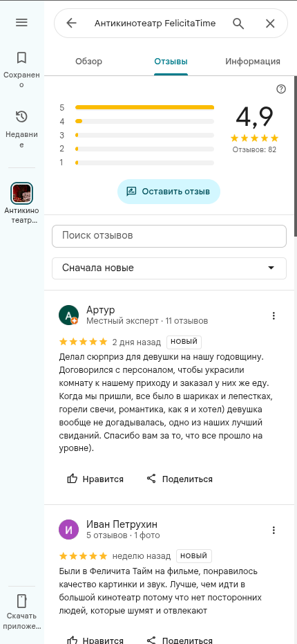Click the Местный эксперт · 11 отзывов text

pyautogui.click(x=147, y=321)
